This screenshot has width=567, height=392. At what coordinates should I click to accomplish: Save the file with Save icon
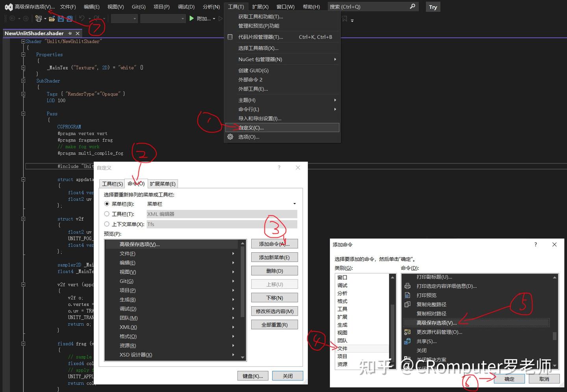[61, 18]
